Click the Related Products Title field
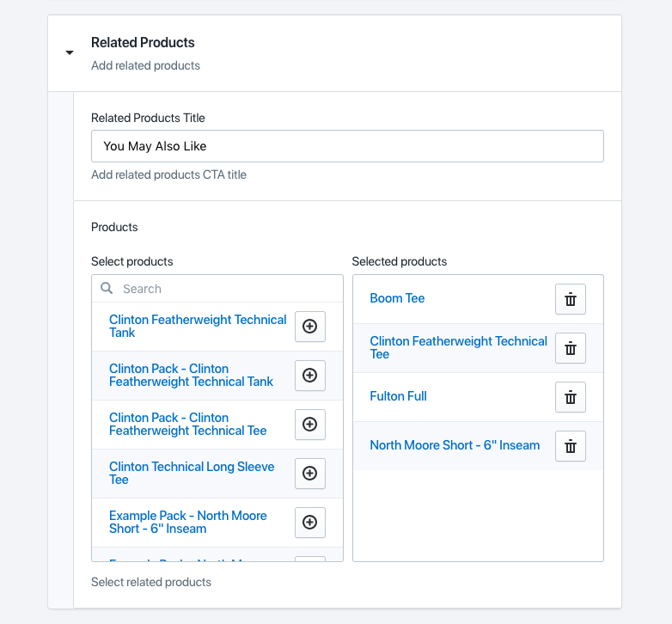Image resolution: width=672 pixels, height=624 pixels. click(347, 146)
